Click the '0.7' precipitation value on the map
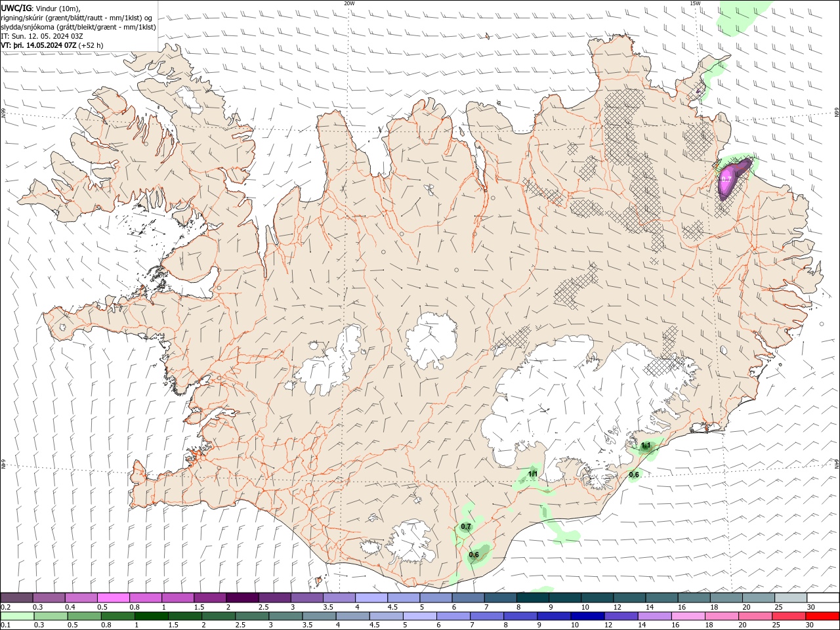Image resolution: width=840 pixels, height=630 pixels. point(466,526)
